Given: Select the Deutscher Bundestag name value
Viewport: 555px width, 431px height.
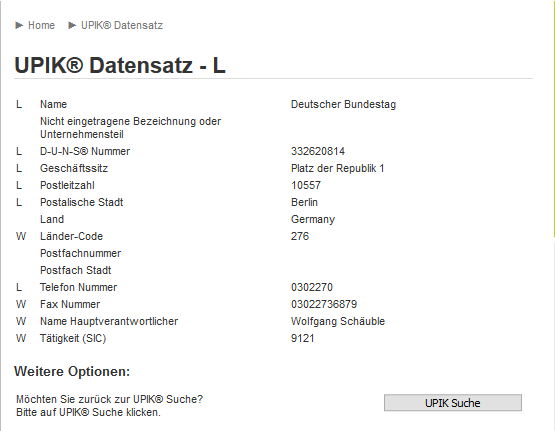Looking at the screenshot, I should [343, 104].
